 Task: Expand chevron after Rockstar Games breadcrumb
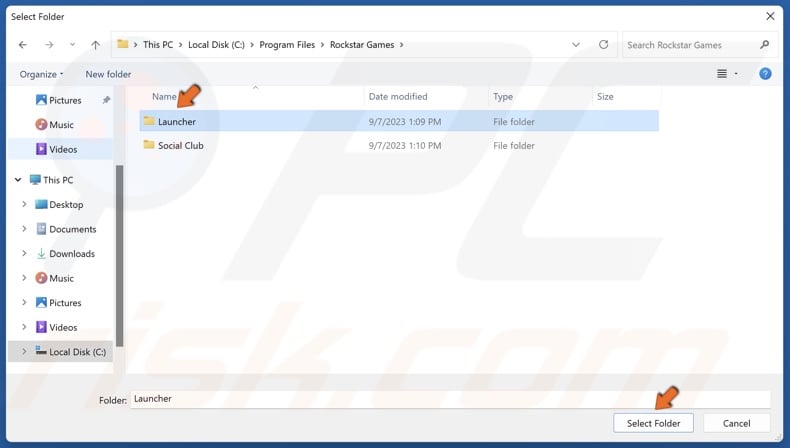(x=402, y=45)
